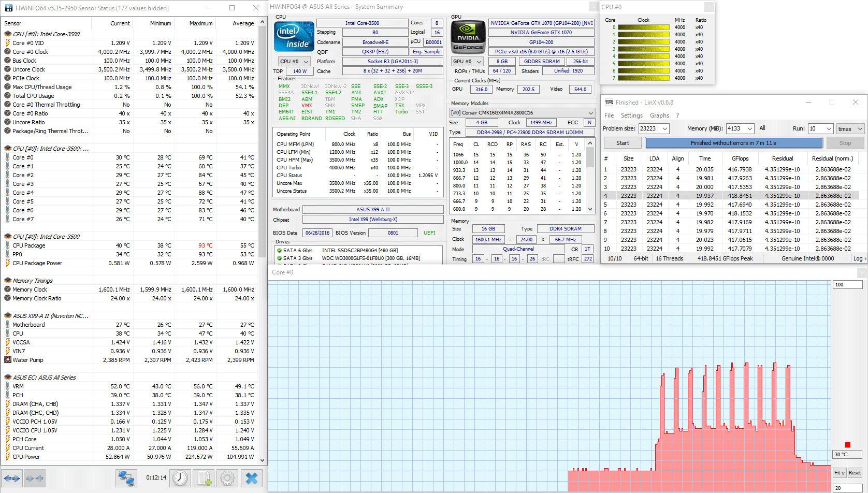Click the collapse columns arrows icon
Image resolution: width=868 pixels, height=493 pixels.
tap(36, 478)
